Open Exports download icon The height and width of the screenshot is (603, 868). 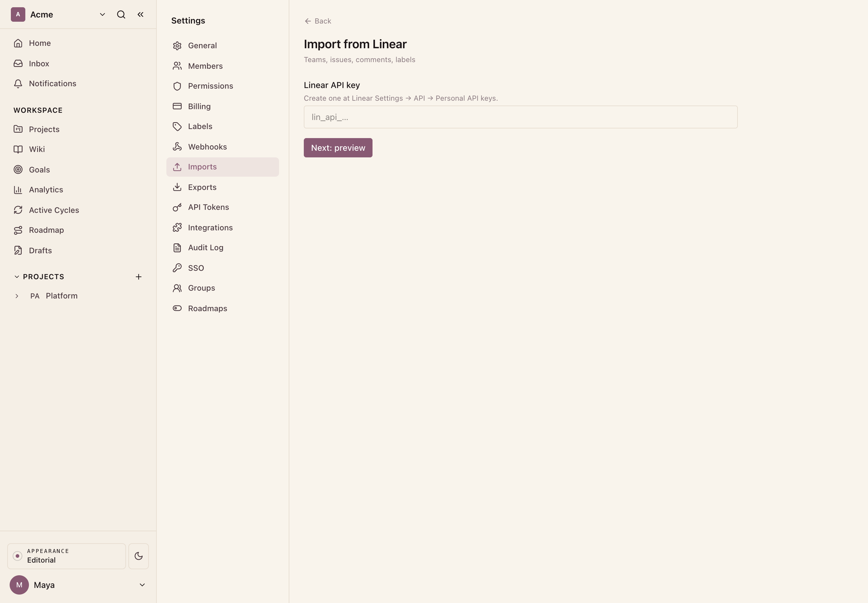click(177, 187)
